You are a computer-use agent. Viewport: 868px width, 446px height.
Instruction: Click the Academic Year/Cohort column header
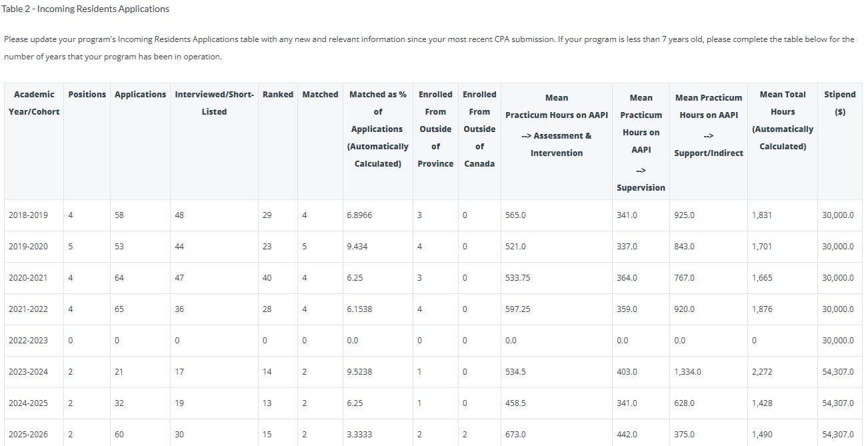tap(34, 103)
